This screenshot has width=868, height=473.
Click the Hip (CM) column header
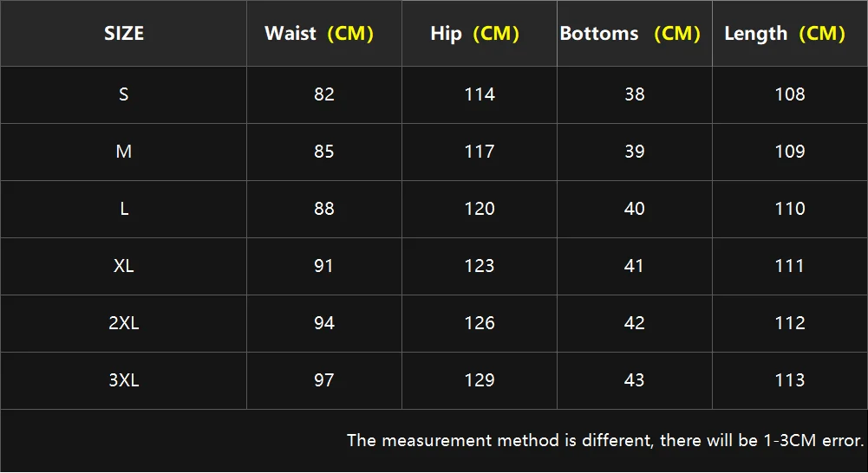coord(474,34)
